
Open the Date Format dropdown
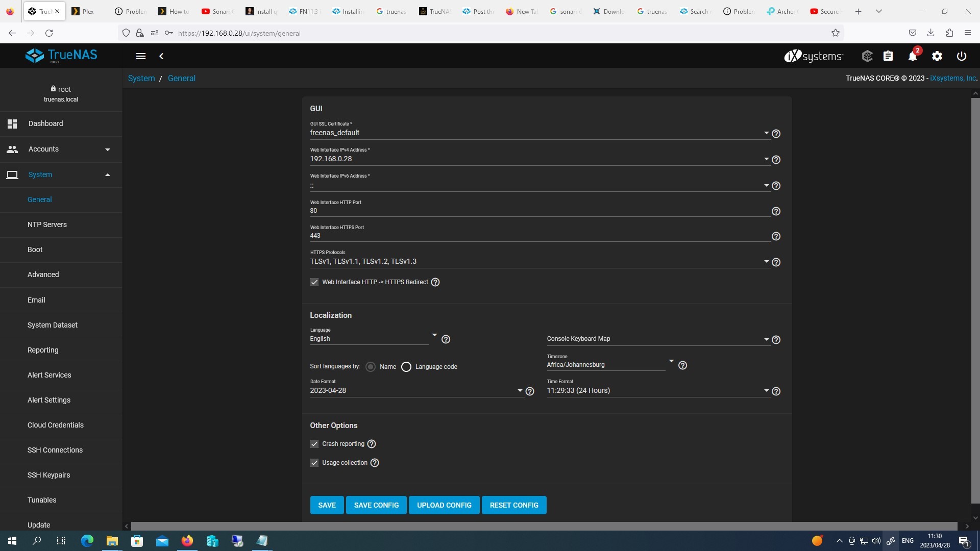[416, 390]
